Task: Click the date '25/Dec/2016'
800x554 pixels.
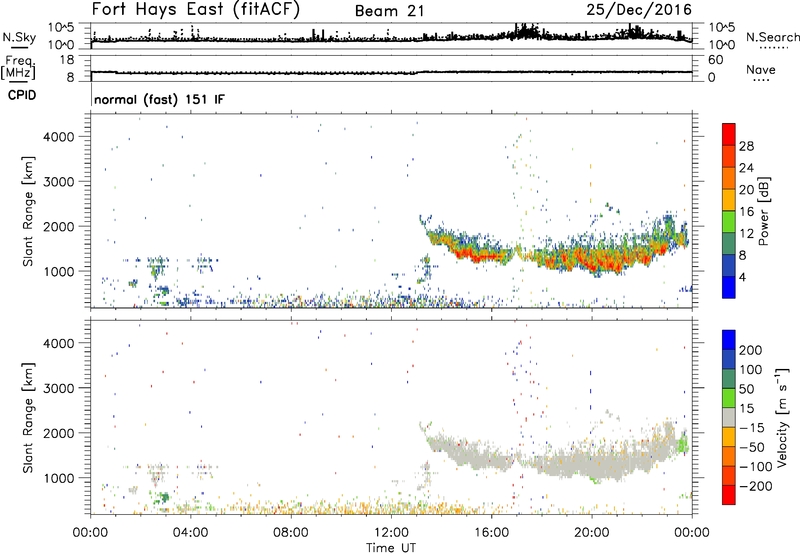Action: tap(639, 9)
